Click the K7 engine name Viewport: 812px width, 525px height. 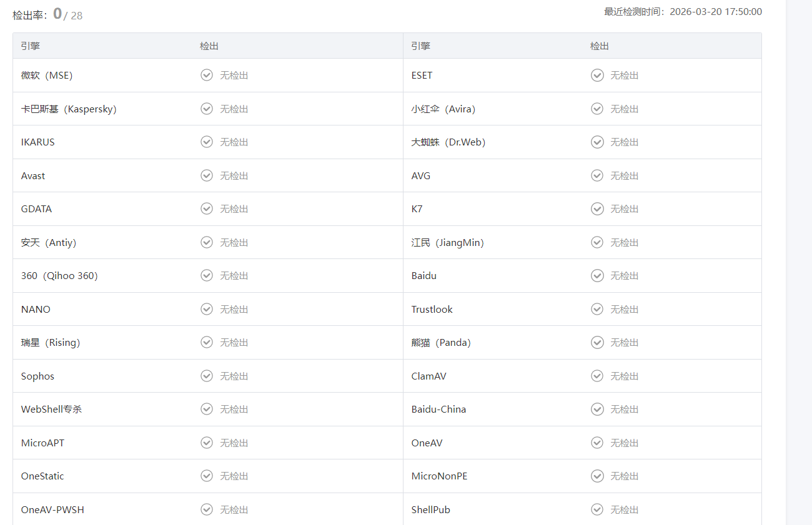pyautogui.click(x=417, y=209)
